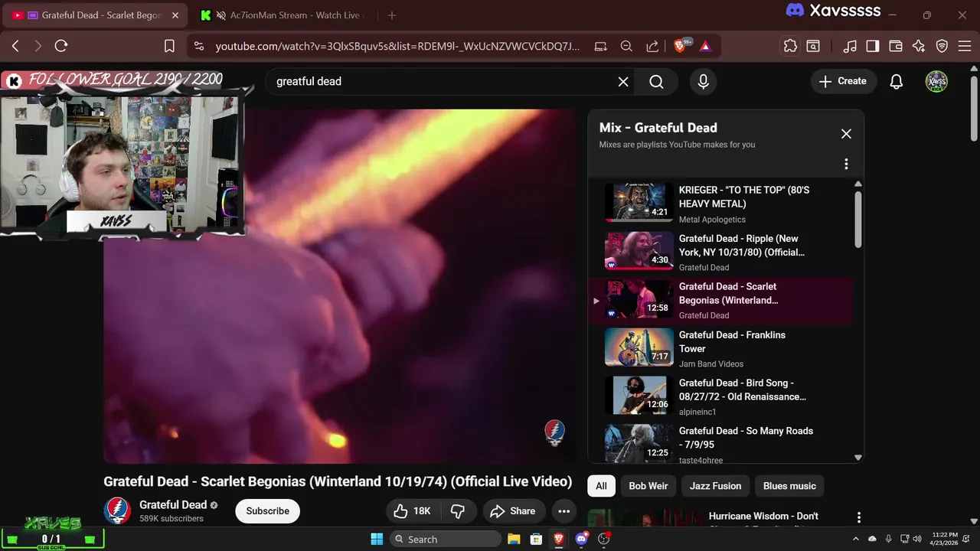The image size is (980, 551).
Task: Select the Grateful Dead Scarlet Begonias tab
Action: 96,15
